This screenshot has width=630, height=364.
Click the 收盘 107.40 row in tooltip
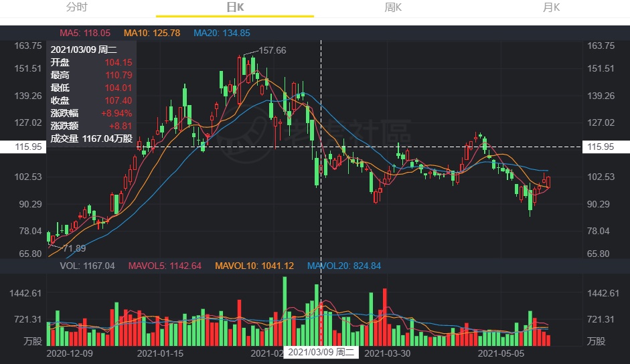click(x=91, y=100)
